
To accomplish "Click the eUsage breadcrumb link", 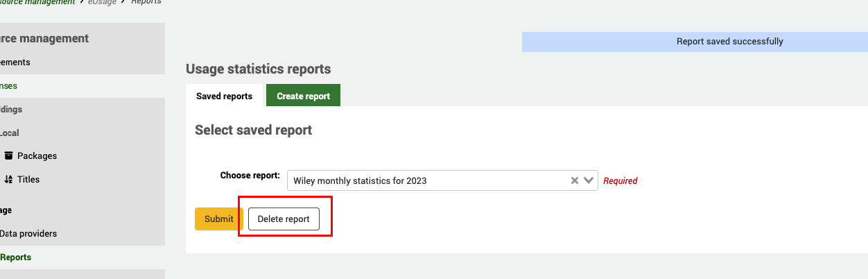I will pos(102,2).
